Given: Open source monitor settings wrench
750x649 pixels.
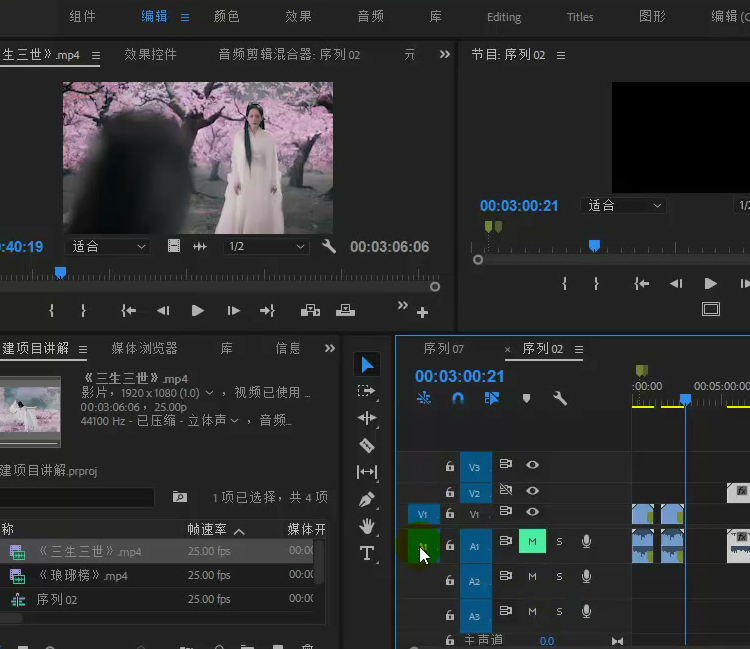Looking at the screenshot, I should 329,246.
